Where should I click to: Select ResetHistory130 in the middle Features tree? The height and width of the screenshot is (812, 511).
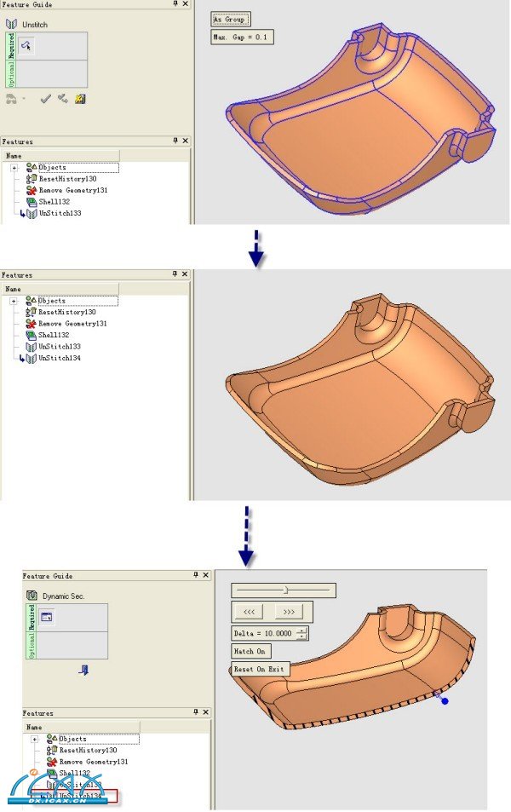point(67,312)
